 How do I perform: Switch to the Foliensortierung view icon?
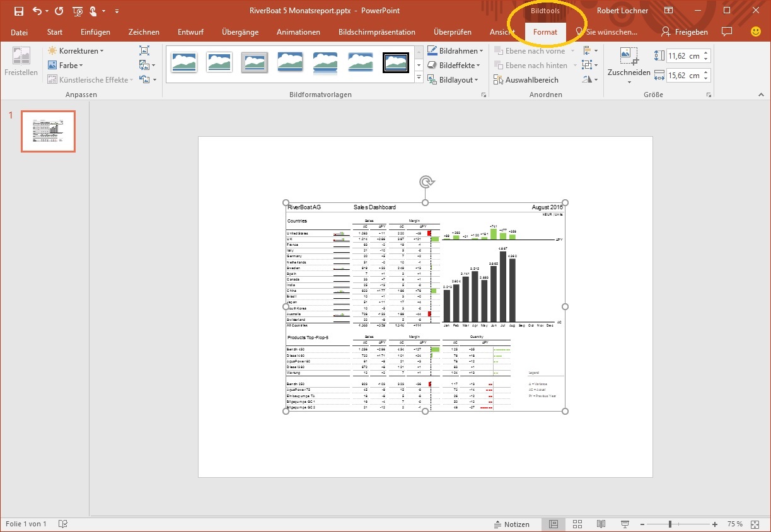[577, 524]
